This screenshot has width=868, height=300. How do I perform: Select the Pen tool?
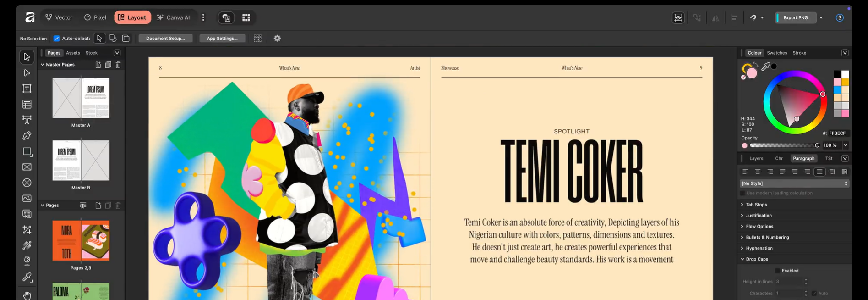coord(27,135)
